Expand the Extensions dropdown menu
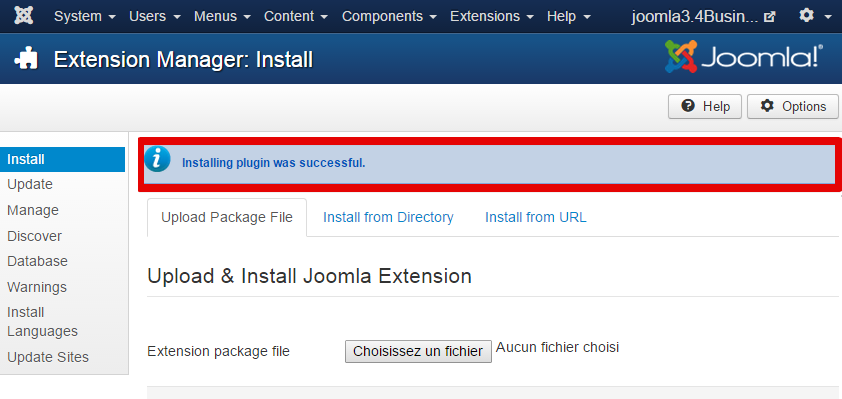The image size is (842, 399). (492, 17)
